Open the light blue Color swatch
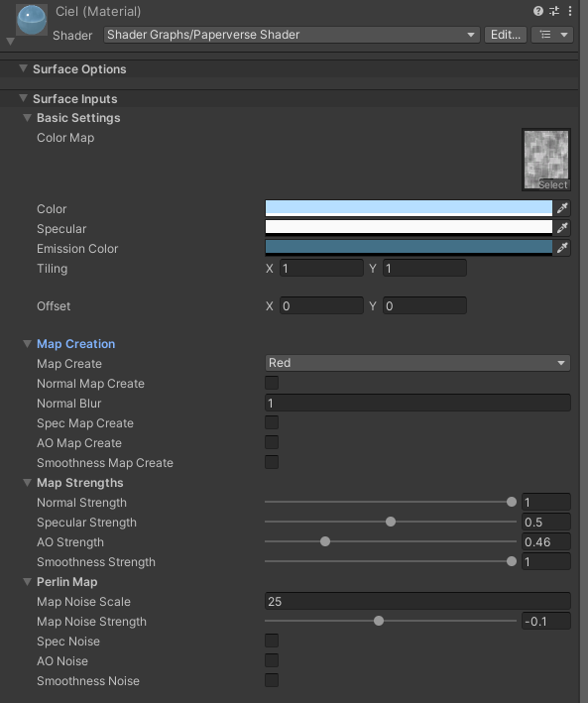This screenshot has width=588, height=703. [409, 208]
